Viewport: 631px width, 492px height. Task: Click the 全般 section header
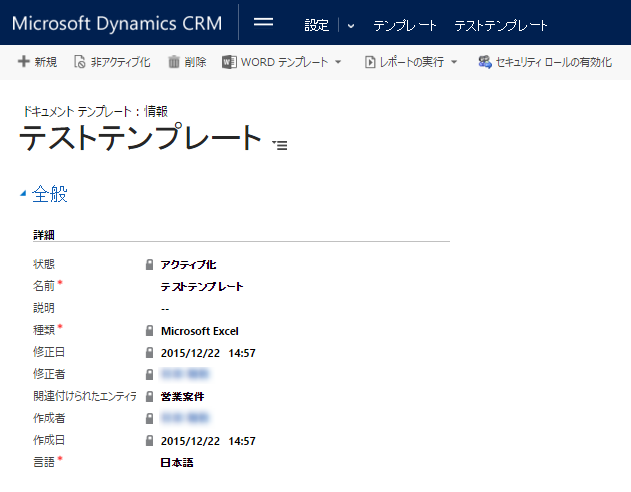click(x=49, y=194)
